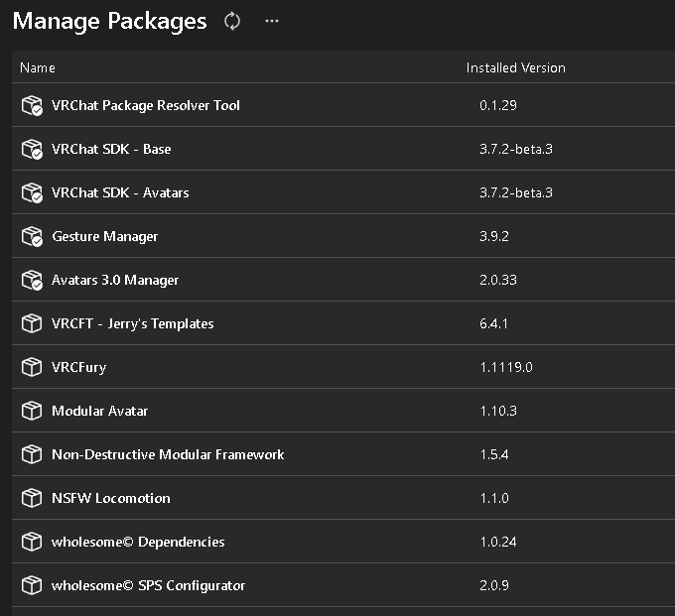Click version 0.1.29 of Resolver Tool

(498, 105)
